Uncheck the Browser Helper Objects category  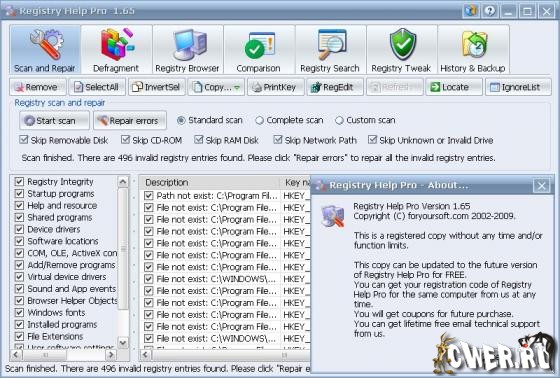point(19,300)
